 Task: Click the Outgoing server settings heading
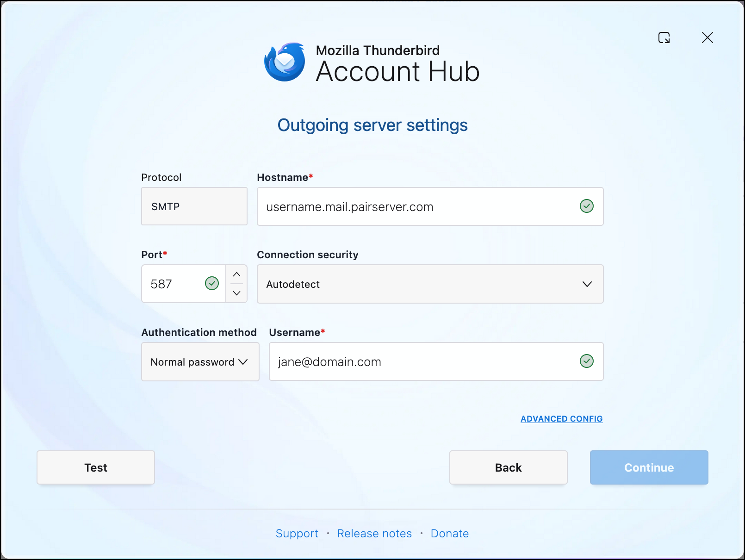tap(372, 125)
